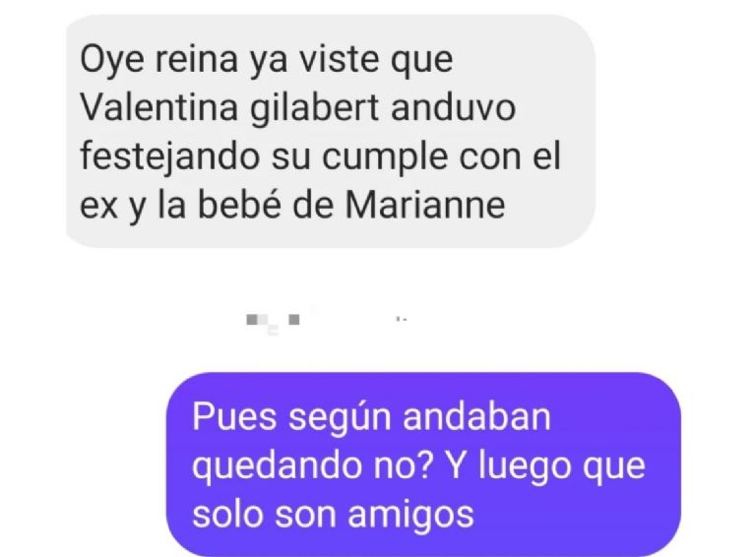Tap the pixelated timestamp between messages

tap(327, 320)
